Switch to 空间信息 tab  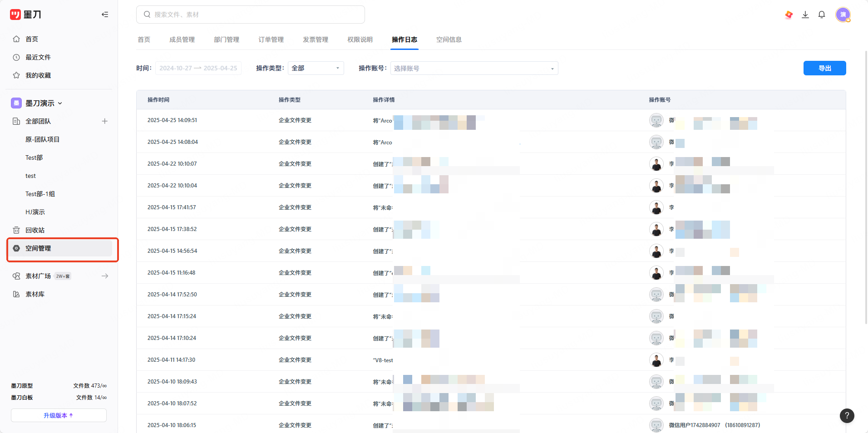tap(449, 39)
